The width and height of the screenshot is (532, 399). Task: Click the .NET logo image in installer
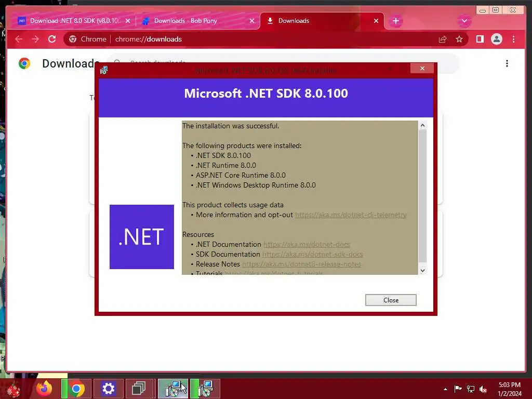coord(141,237)
